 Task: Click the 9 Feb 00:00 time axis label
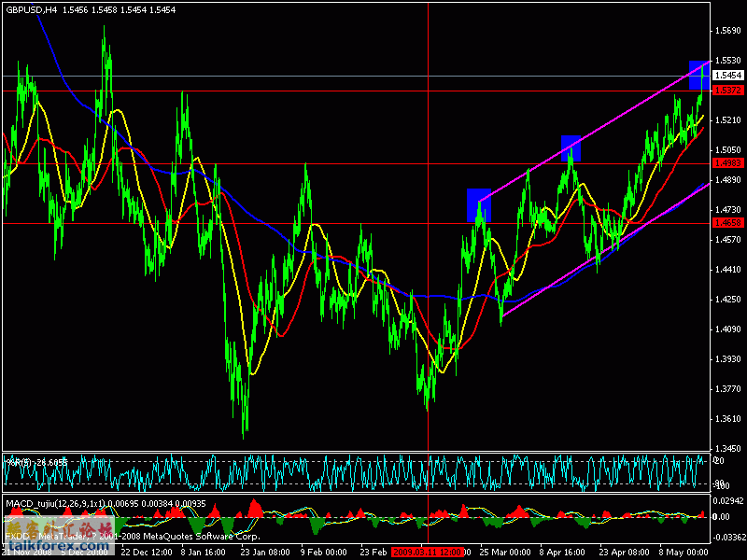(x=325, y=553)
